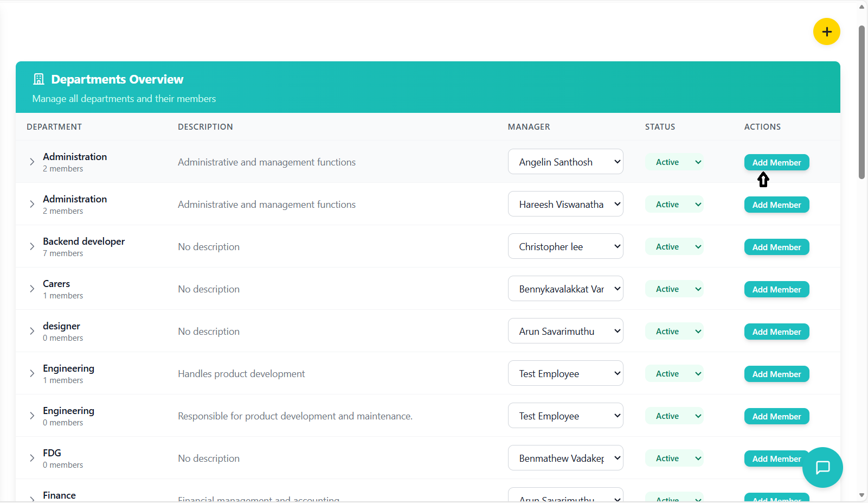This screenshot has width=868, height=503.
Task: Open manager dropdown showing Christopher lee
Action: pos(565,246)
